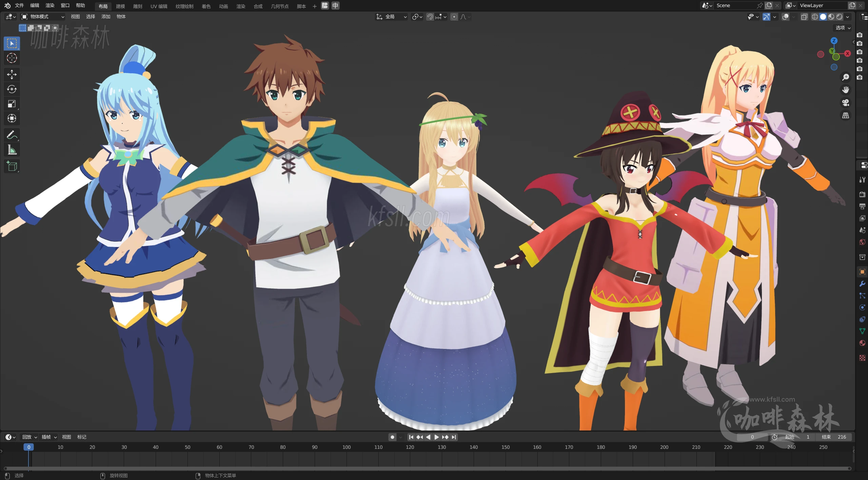Switch to solid shading mode
This screenshot has width=868, height=480.
pyautogui.click(x=823, y=17)
